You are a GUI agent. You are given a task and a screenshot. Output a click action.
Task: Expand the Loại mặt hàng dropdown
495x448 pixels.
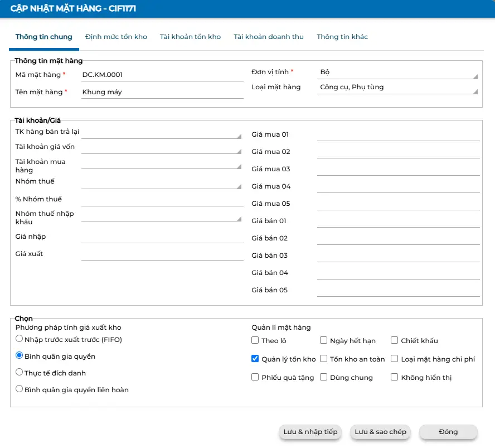click(397, 88)
